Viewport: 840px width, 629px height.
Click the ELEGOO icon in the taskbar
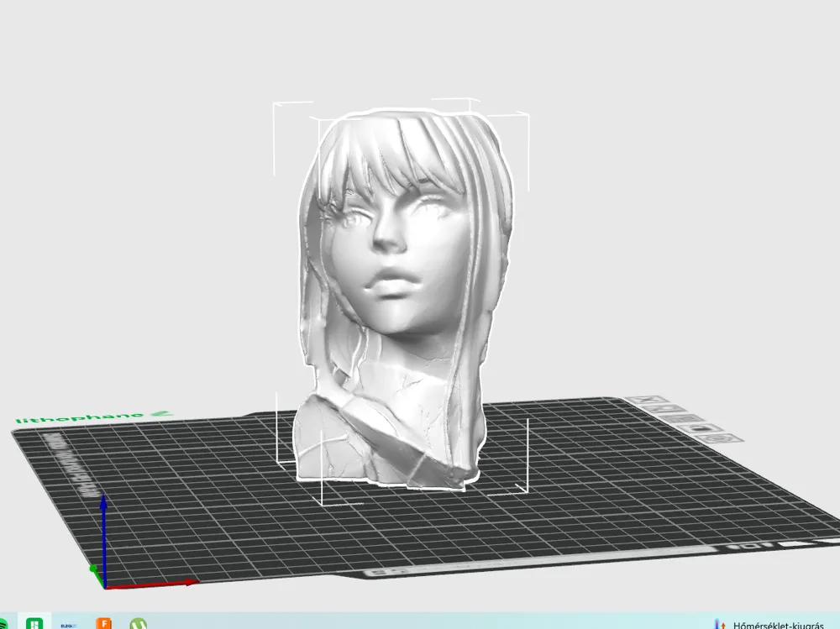pyautogui.click(x=70, y=625)
